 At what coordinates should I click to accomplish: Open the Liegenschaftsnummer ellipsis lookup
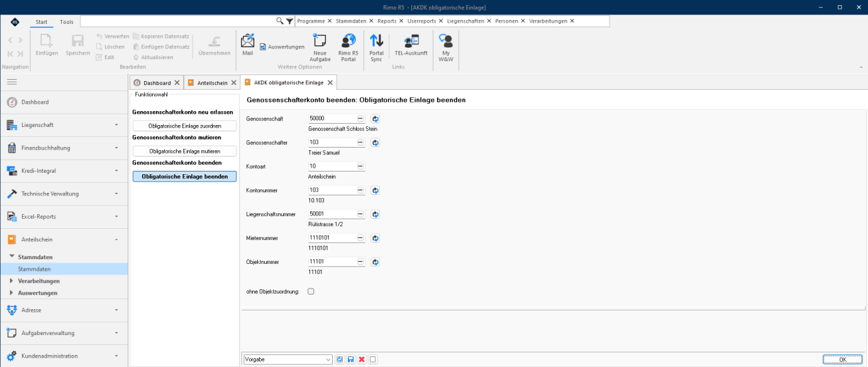click(361, 214)
